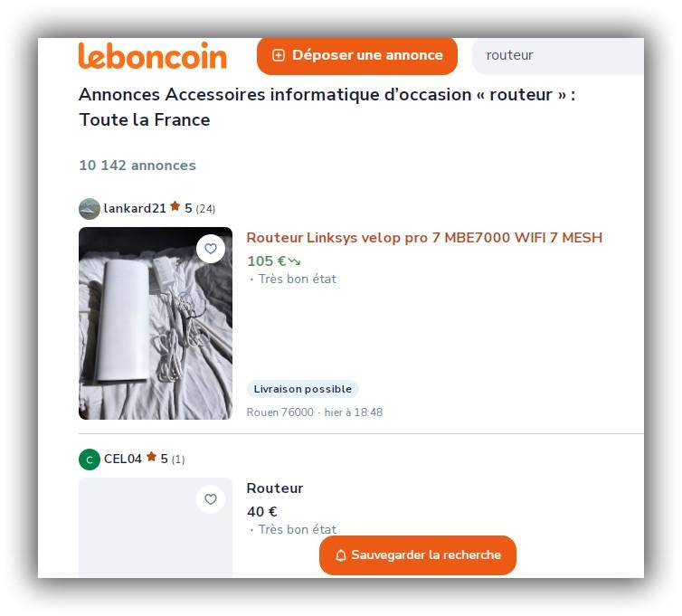This screenshot has width=682, height=616.
Task: Click the leboncoin logo
Action: pyautogui.click(x=153, y=56)
